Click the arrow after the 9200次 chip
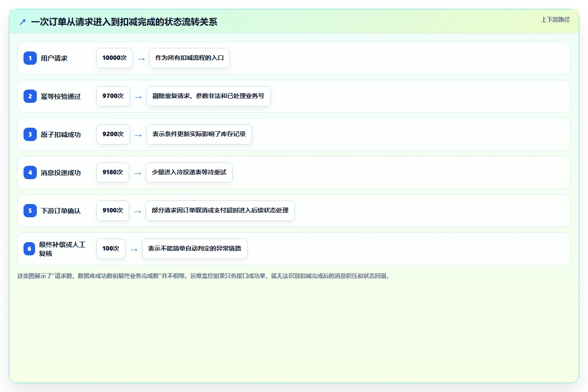588x392 pixels. click(138, 135)
